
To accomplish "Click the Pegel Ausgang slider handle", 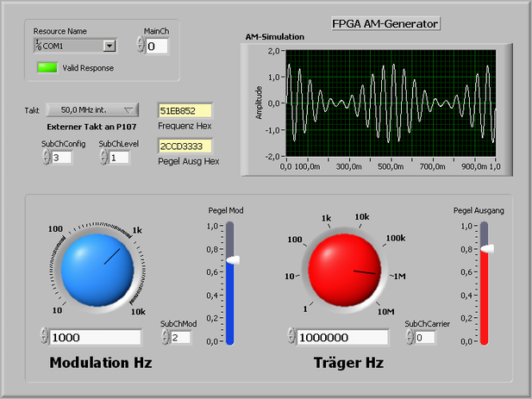I will click(487, 249).
